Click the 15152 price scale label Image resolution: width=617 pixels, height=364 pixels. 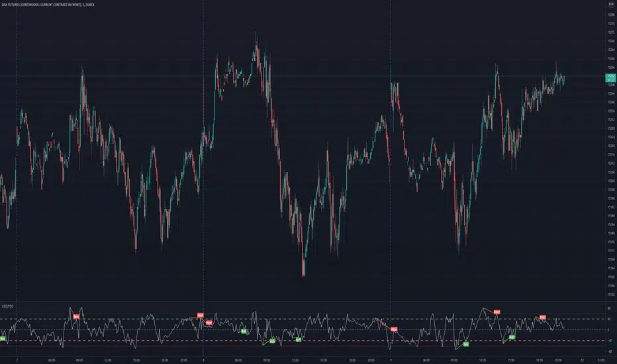click(x=611, y=295)
